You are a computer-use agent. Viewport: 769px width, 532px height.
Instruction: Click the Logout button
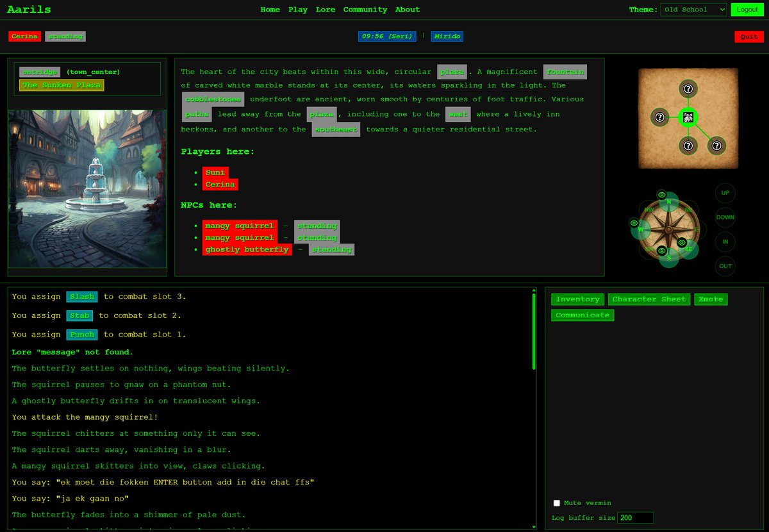pos(747,10)
